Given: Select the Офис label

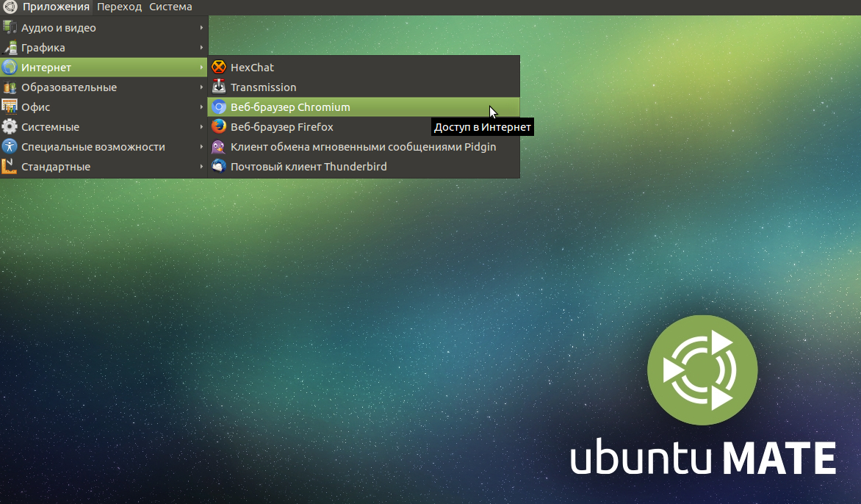Looking at the screenshot, I should click(x=36, y=107).
